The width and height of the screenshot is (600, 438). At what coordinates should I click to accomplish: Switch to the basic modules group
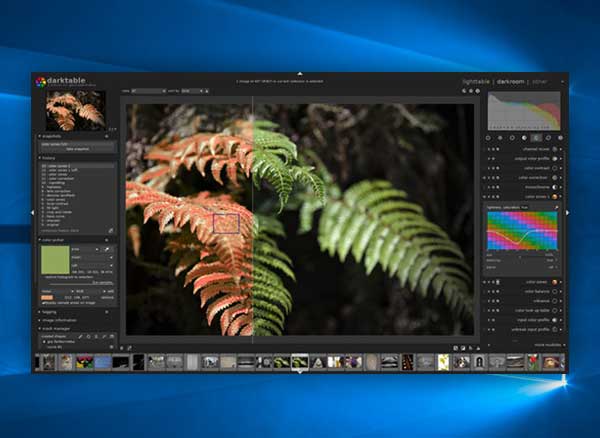(x=512, y=138)
